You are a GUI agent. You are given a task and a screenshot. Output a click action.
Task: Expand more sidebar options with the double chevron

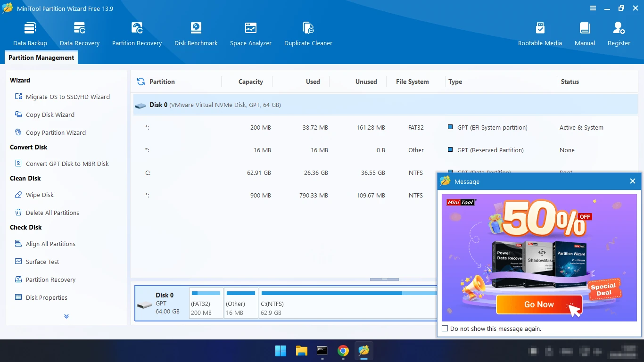point(66,316)
